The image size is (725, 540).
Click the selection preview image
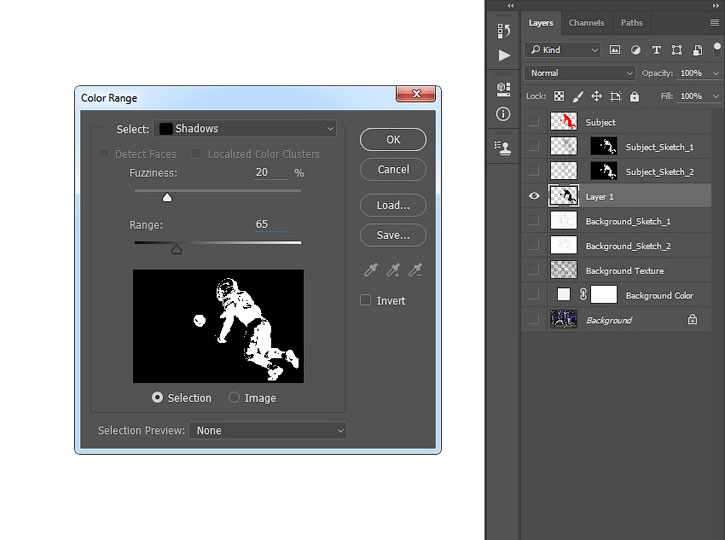point(218,326)
